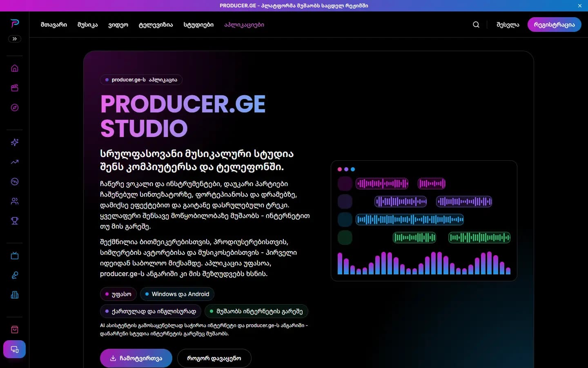Screen dimensions: 588x368
Task: Click the 'Windows და Android' tag
Action: (177, 294)
